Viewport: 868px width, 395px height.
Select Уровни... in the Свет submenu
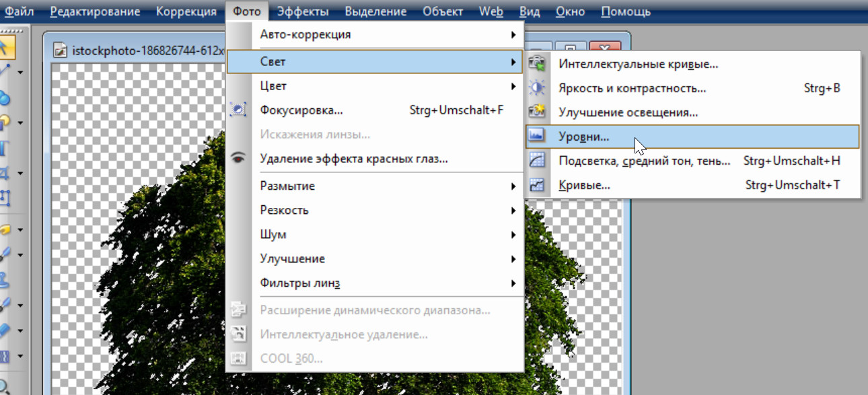692,137
